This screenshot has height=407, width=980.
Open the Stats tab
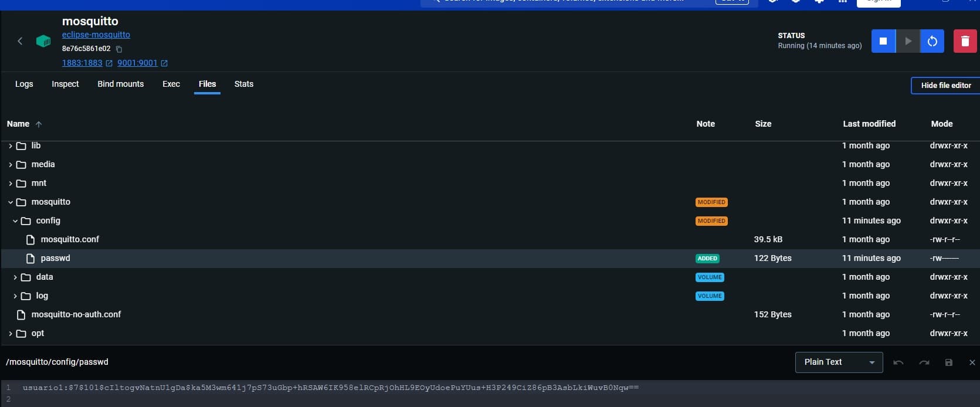tap(244, 84)
